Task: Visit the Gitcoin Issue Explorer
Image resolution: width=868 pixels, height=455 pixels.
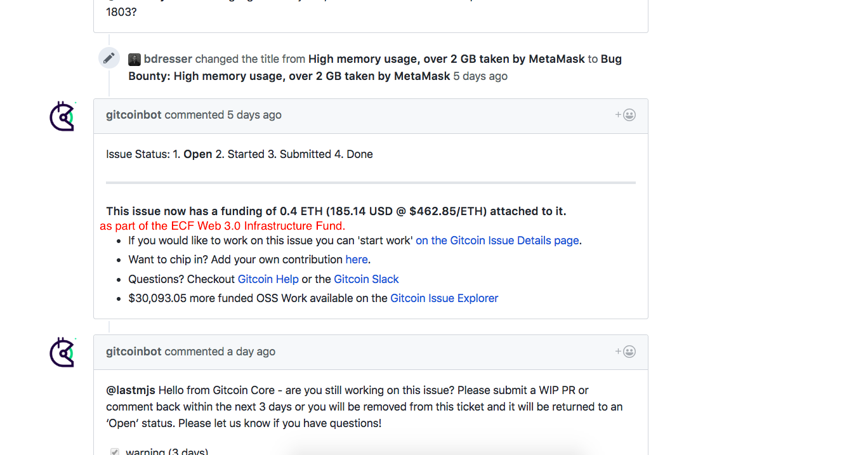Action: (x=444, y=298)
